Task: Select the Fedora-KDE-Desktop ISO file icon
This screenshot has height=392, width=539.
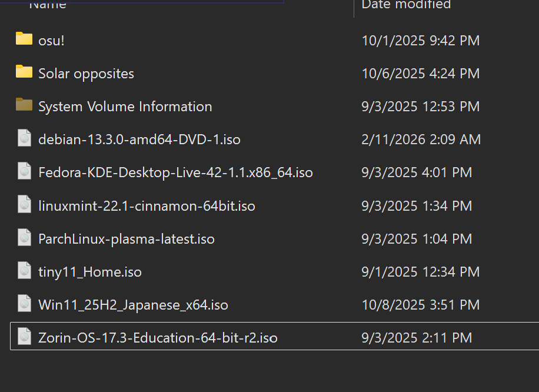Action: [x=24, y=171]
